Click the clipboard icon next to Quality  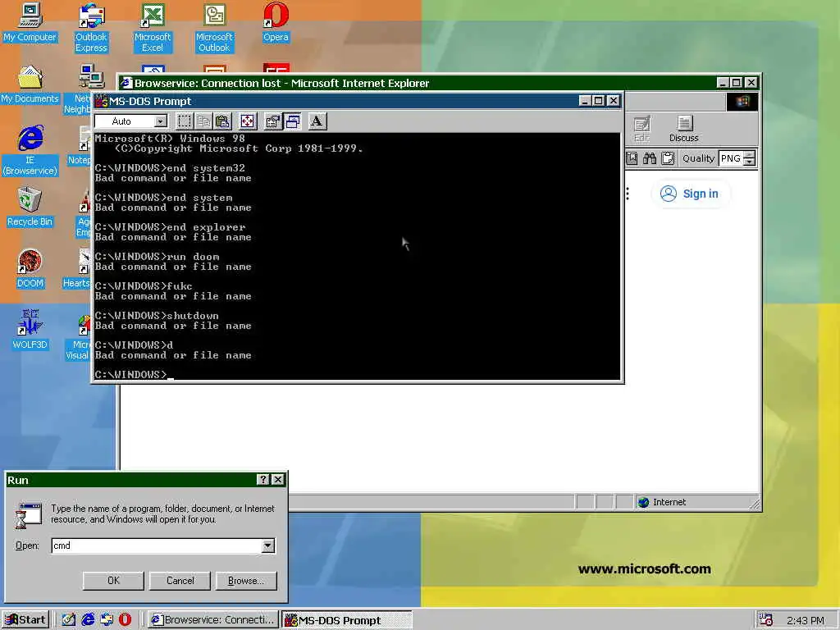pyautogui.click(x=668, y=158)
